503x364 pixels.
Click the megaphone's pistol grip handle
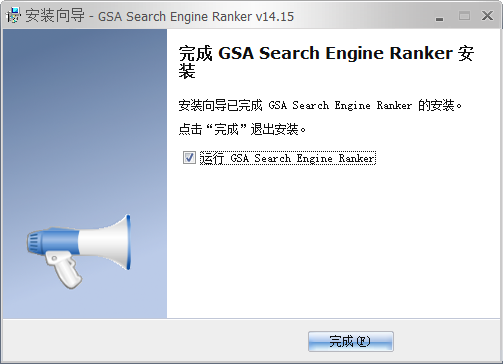tap(64, 269)
